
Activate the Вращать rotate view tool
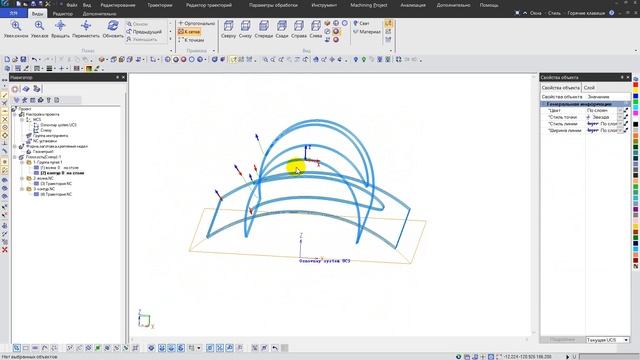60,29
